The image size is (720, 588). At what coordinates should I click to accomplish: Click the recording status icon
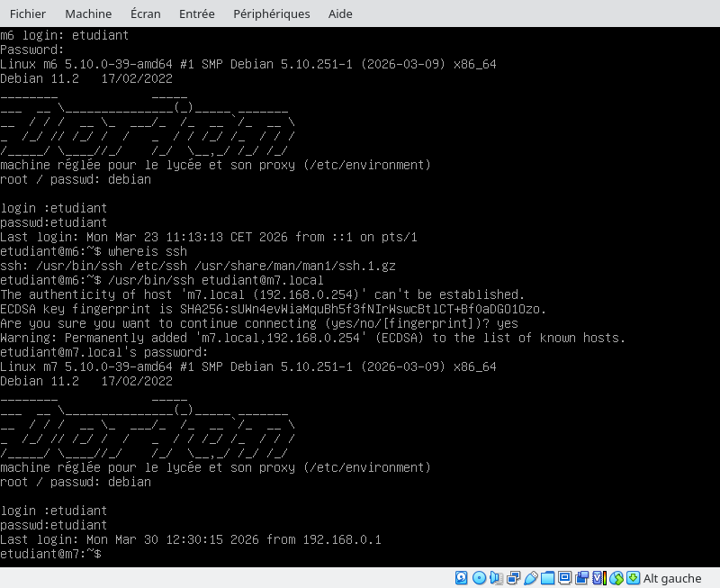582,578
